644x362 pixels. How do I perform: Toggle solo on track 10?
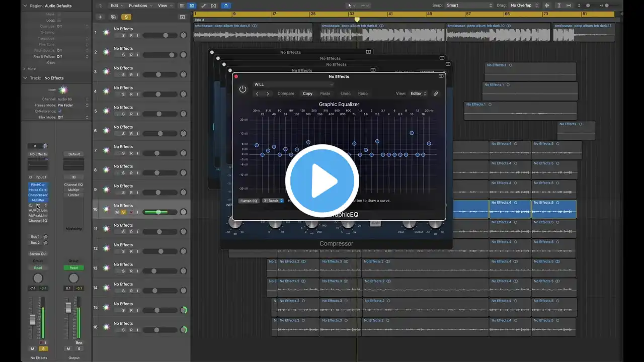pyautogui.click(x=123, y=212)
